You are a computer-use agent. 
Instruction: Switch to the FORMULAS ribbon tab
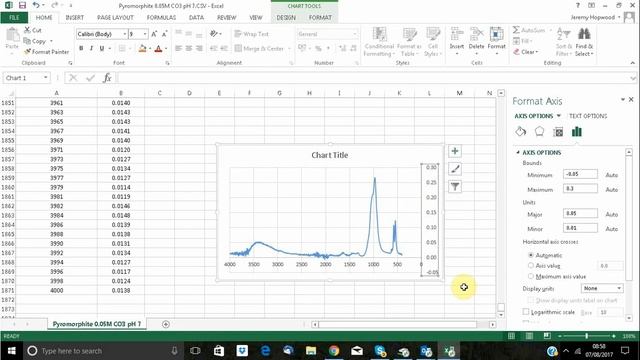pos(161,18)
